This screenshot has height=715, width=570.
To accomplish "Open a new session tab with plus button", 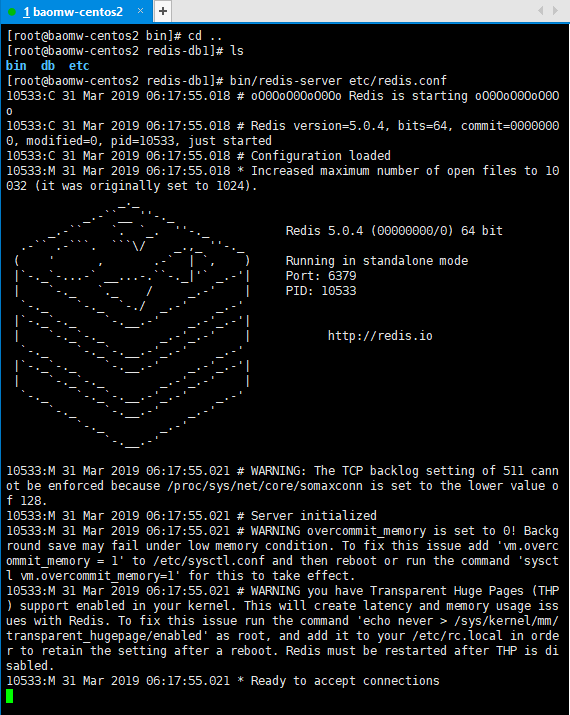I will pos(163,11).
